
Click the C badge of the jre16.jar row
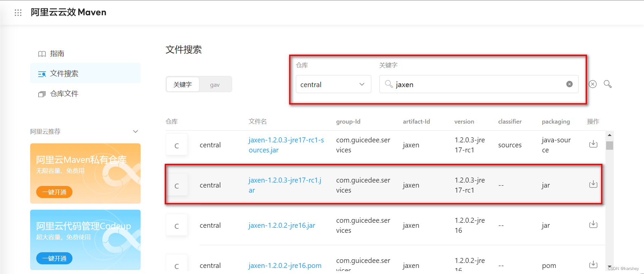pos(177,225)
